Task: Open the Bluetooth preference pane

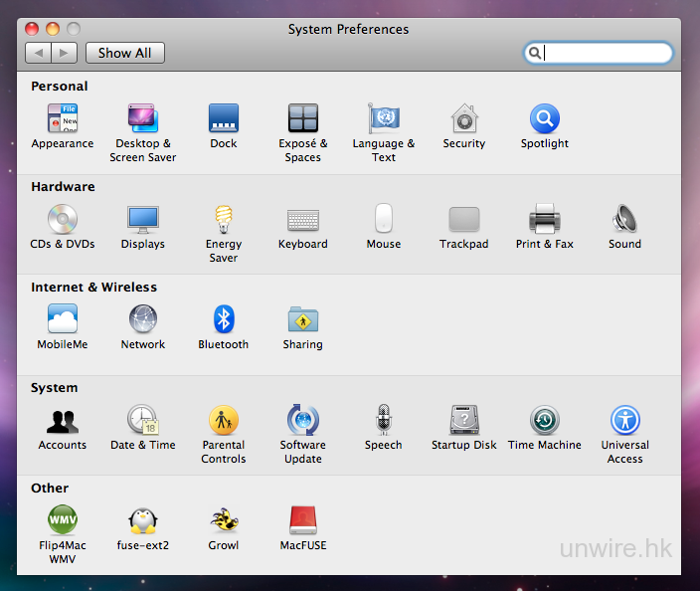Action: (x=223, y=319)
